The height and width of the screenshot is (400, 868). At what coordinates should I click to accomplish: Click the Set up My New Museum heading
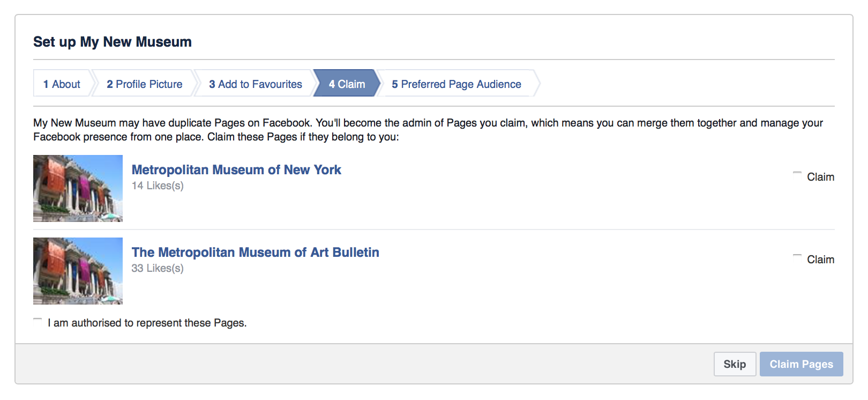click(113, 42)
